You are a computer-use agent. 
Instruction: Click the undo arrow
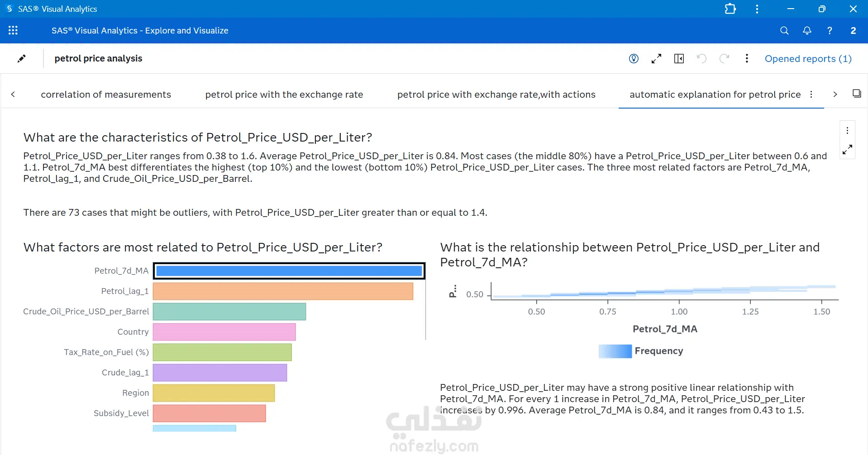[701, 58]
